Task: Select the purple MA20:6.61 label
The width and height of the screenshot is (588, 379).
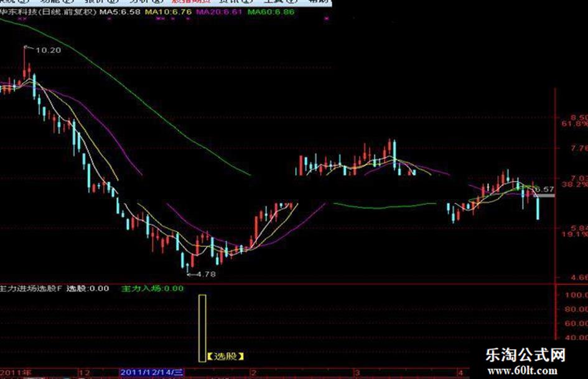Action: (220, 12)
